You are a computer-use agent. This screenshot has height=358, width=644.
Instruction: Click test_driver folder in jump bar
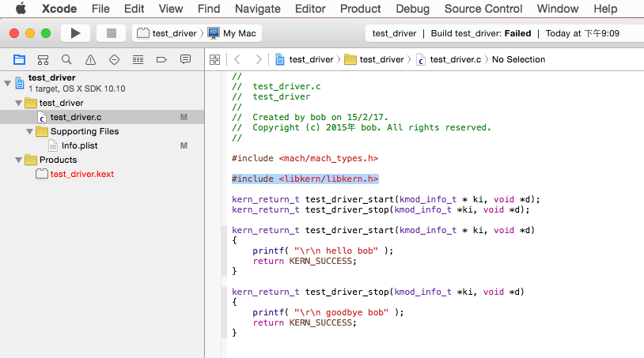pos(374,59)
